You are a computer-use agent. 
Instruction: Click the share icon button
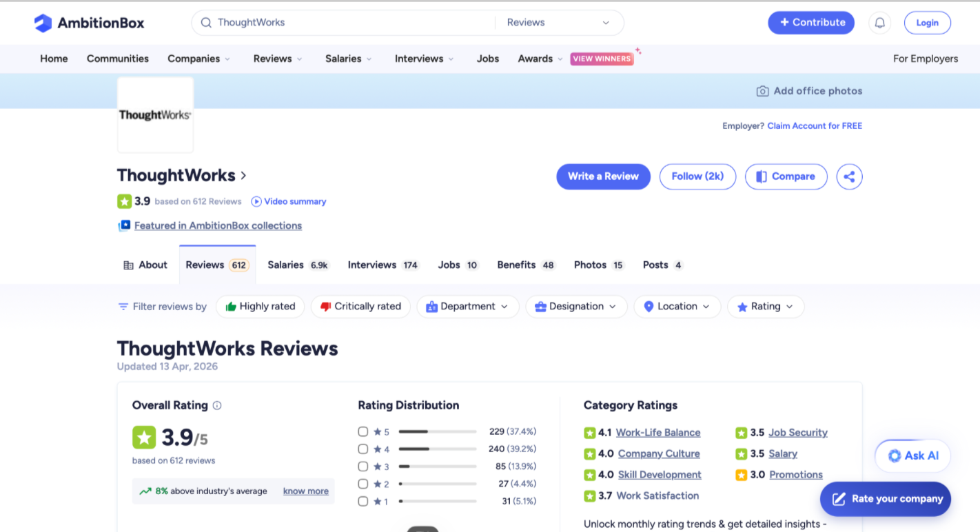pyautogui.click(x=849, y=176)
